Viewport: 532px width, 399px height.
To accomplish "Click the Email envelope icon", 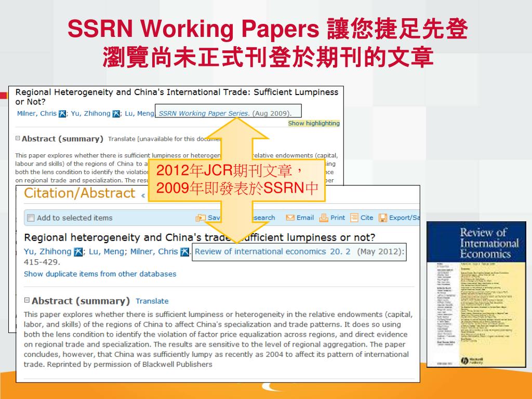I will pyautogui.click(x=290, y=218).
